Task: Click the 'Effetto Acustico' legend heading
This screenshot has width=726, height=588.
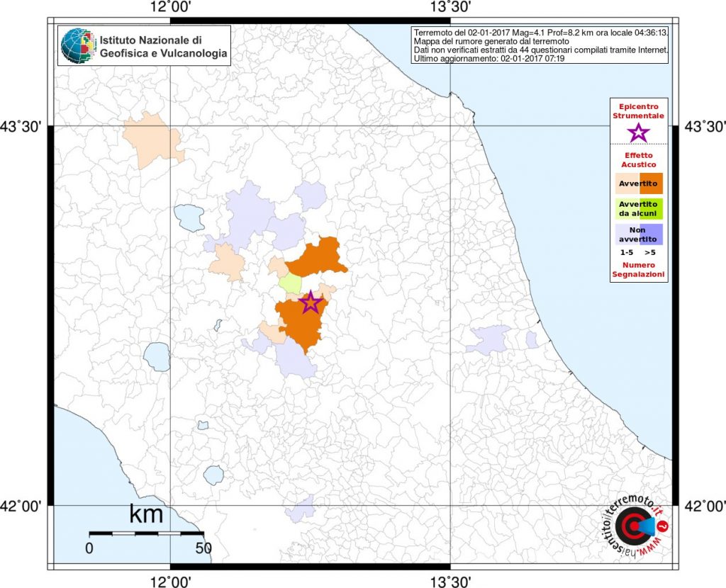Action: 639,159
